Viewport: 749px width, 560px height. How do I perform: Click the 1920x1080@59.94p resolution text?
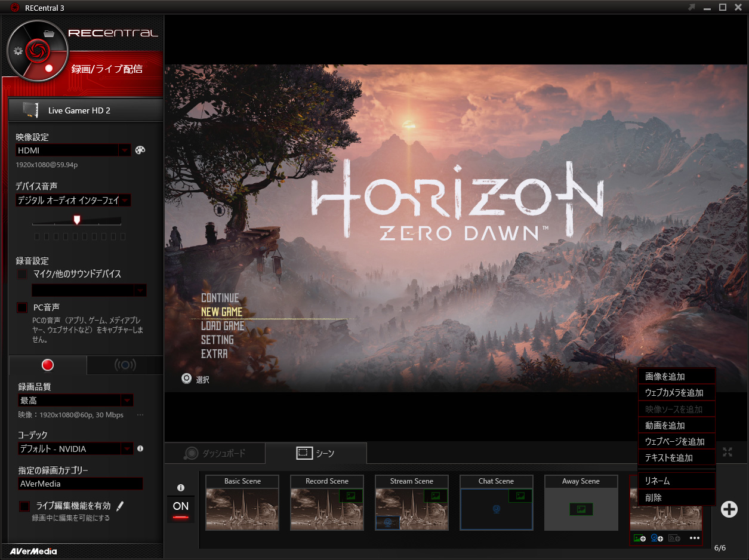pyautogui.click(x=47, y=164)
